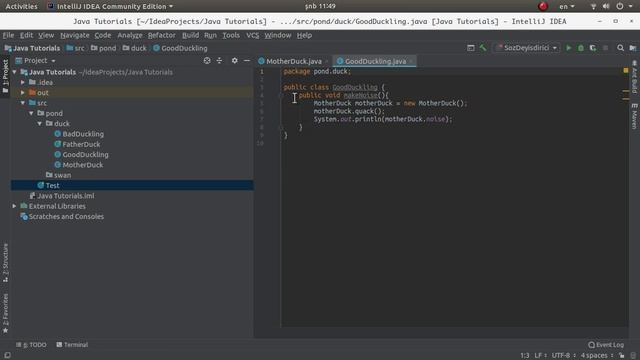Click the disabled Stop button
Screen dimensions: 640x360
click(605, 48)
